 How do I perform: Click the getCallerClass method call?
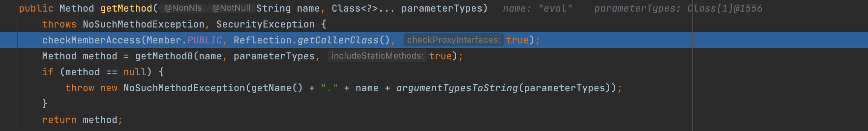(x=338, y=40)
